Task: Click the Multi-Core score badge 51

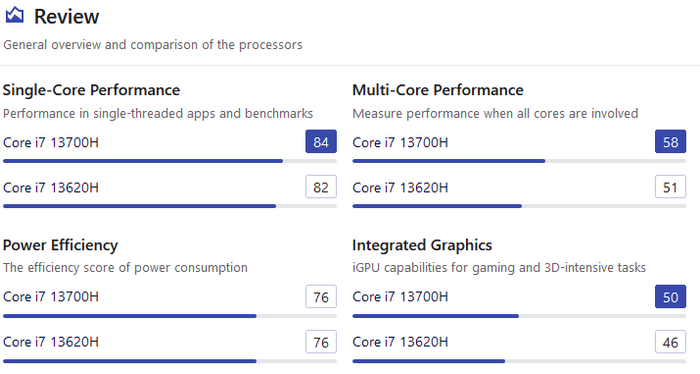Action: pyautogui.click(x=671, y=187)
